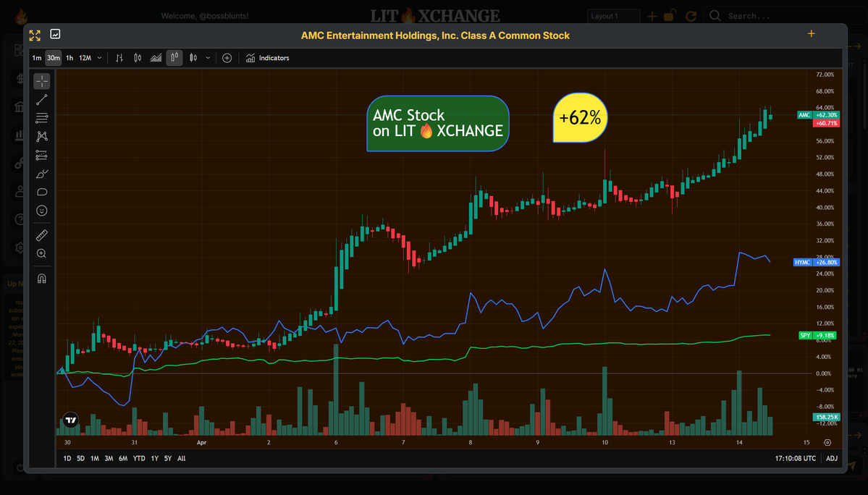Click the search magnifier icon in header
This screenshot has height=495, width=868.
pos(715,15)
